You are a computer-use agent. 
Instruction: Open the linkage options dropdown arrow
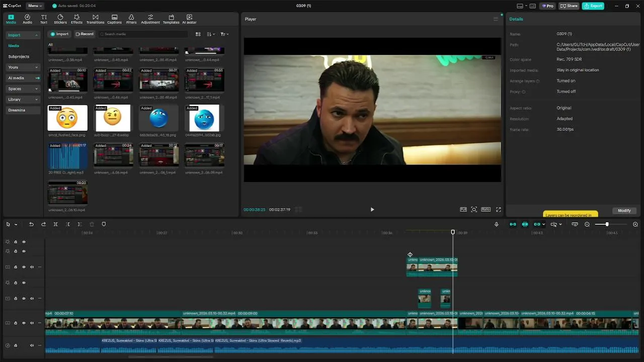click(x=543, y=224)
